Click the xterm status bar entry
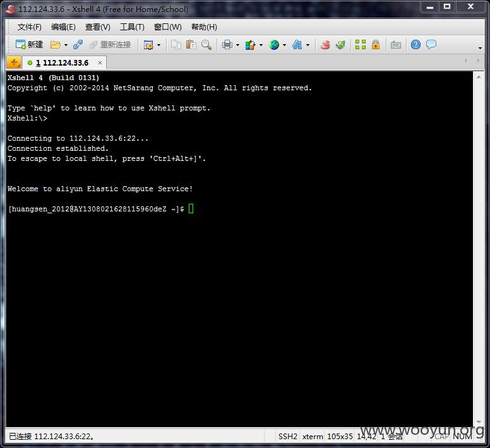 (x=313, y=437)
